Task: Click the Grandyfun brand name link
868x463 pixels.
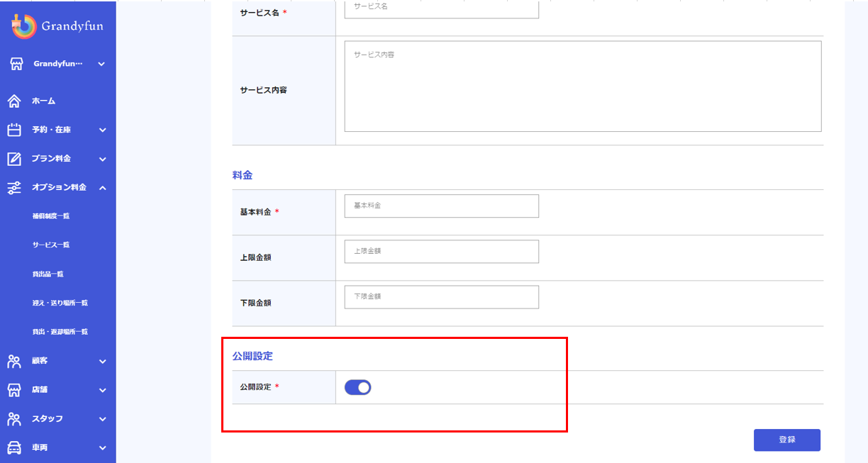Action: click(x=74, y=27)
